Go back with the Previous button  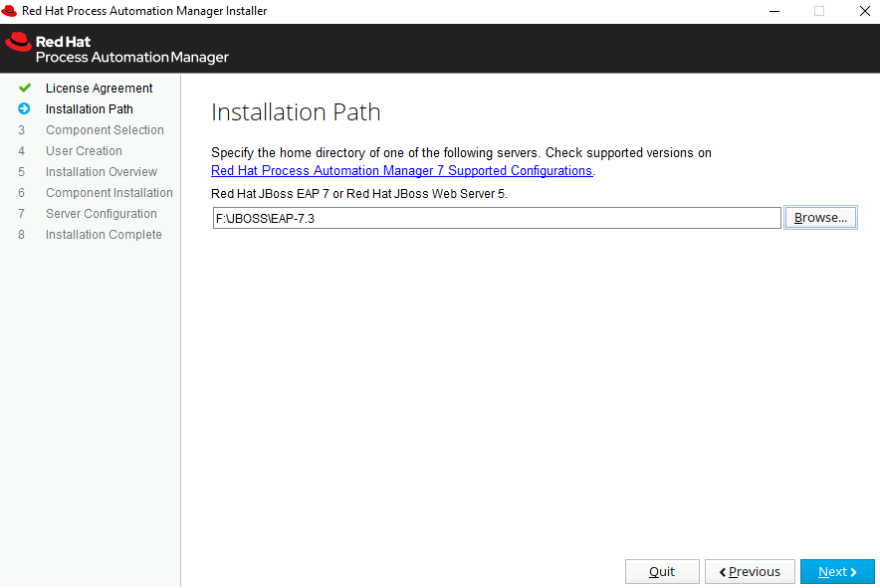[x=750, y=572]
